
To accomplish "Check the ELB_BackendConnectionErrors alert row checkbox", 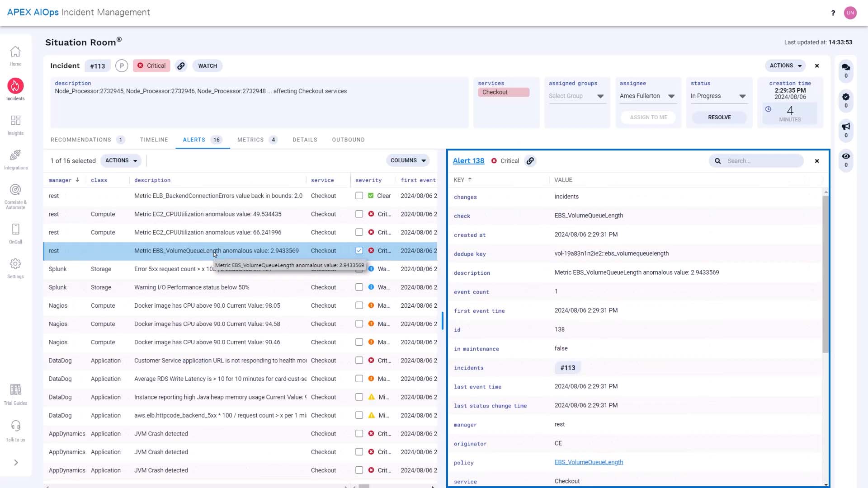I will [x=359, y=196].
